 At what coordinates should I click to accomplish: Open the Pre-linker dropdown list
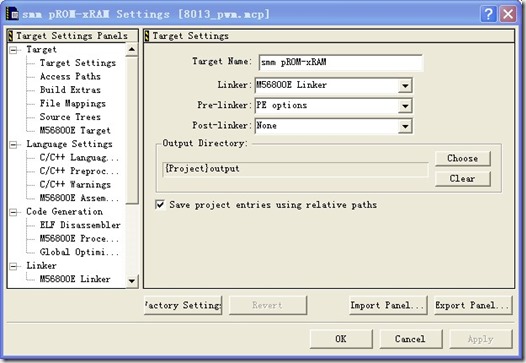click(405, 106)
